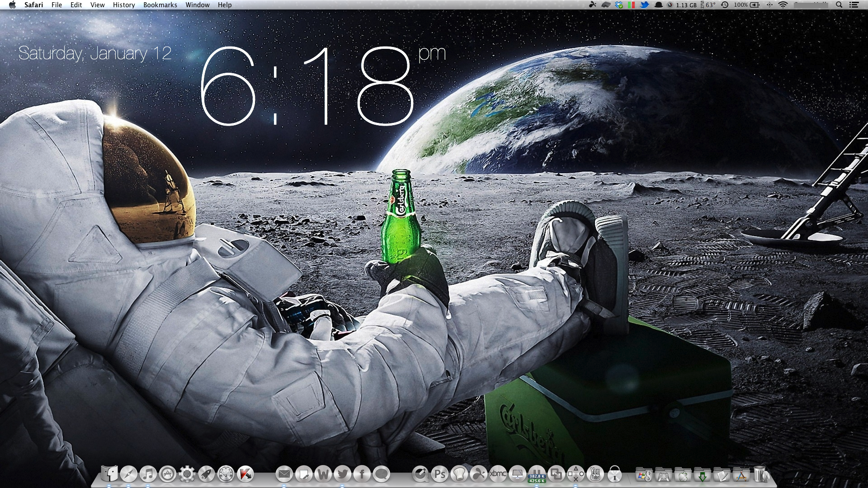Open Apple logo folder stack
Image resolution: width=868 pixels, height=488 pixels.
(x=683, y=475)
